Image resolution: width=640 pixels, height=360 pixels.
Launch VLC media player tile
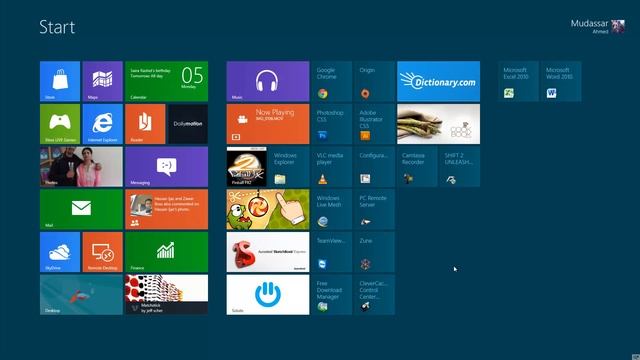point(332,167)
